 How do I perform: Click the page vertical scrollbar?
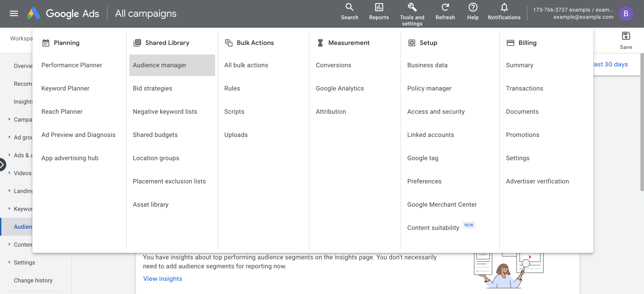point(642,122)
